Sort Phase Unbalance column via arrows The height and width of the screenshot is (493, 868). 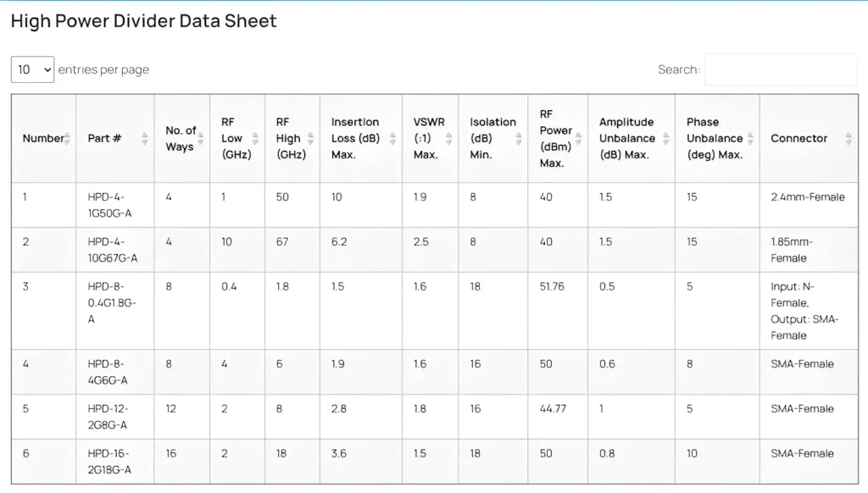tap(751, 138)
